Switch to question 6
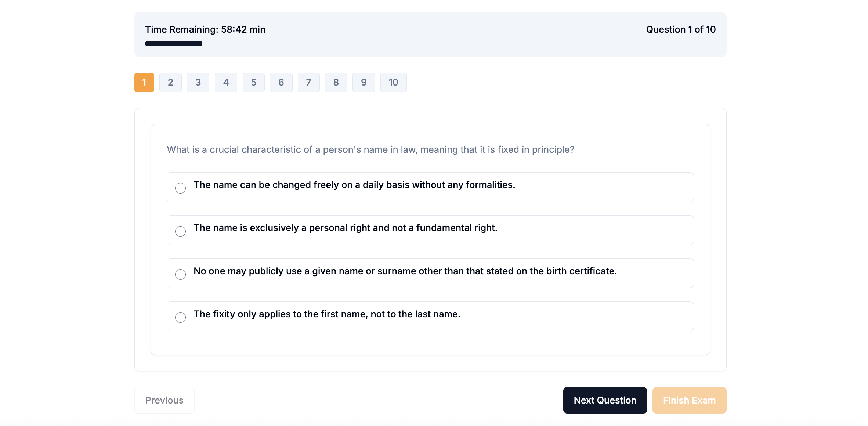Viewport: 868px width, 426px height. (281, 82)
